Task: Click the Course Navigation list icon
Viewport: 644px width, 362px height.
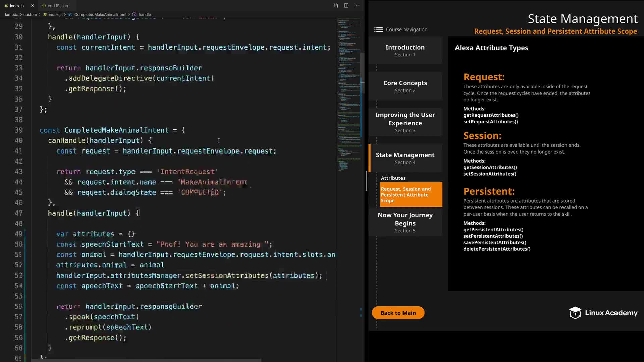Action: point(378,29)
